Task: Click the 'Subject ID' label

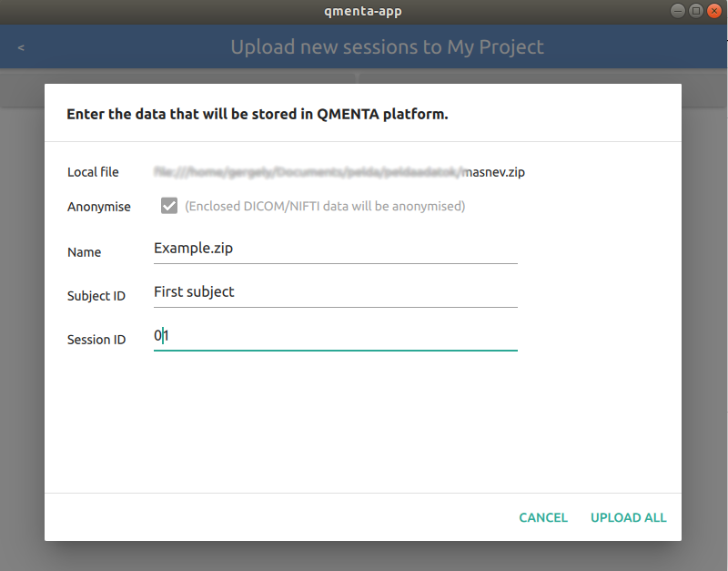Action: (96, 296)
